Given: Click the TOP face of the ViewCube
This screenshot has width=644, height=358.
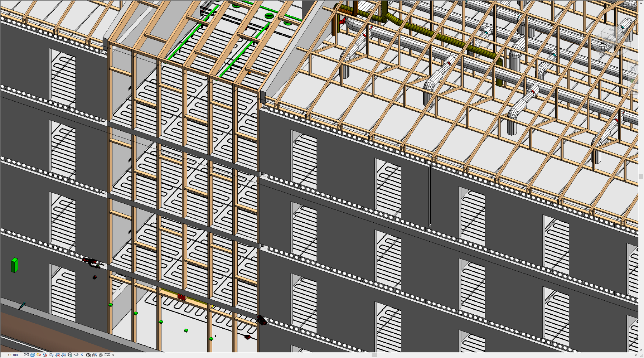Looking at the screenshot, I should [612, 30].
